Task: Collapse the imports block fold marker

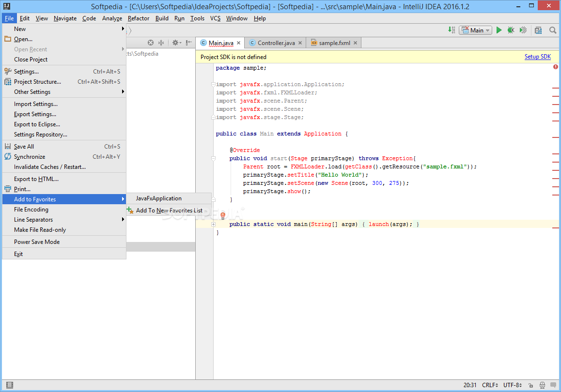Action: tap(213, 84)
